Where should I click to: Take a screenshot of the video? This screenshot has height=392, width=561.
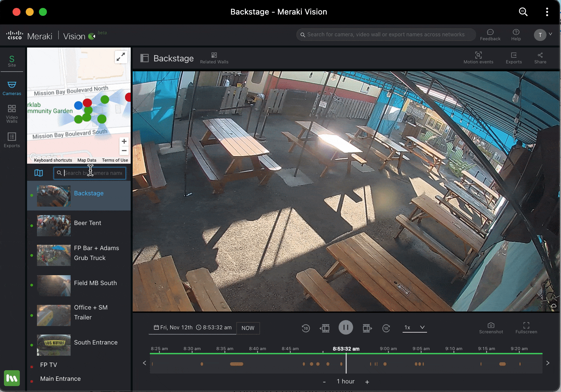point(491,328)
